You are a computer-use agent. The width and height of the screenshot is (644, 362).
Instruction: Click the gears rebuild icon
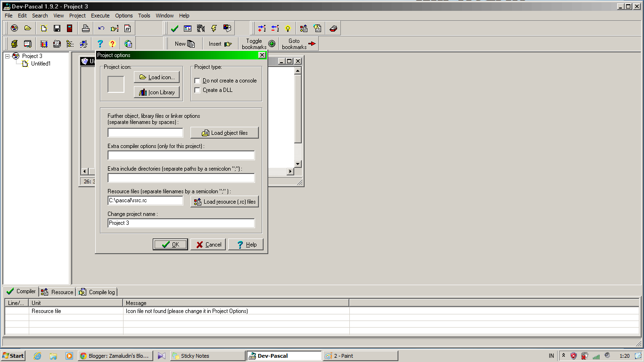(x=201, y=28)
